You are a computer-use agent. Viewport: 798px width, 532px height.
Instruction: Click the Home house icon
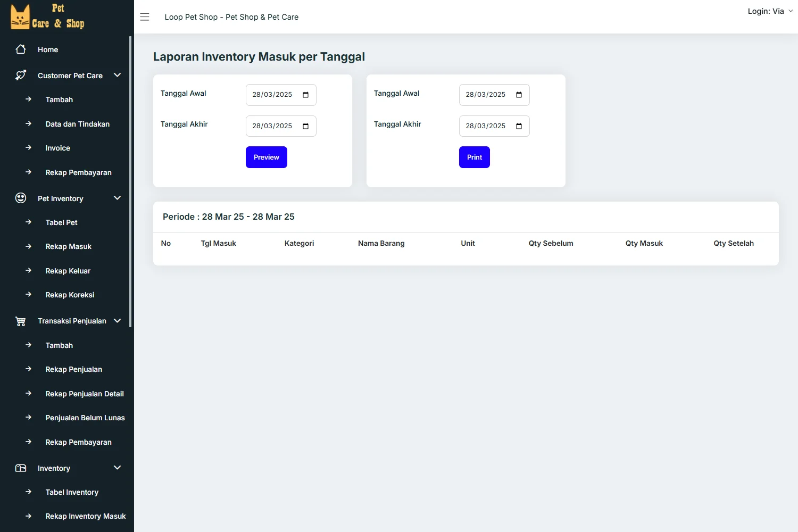21,49
